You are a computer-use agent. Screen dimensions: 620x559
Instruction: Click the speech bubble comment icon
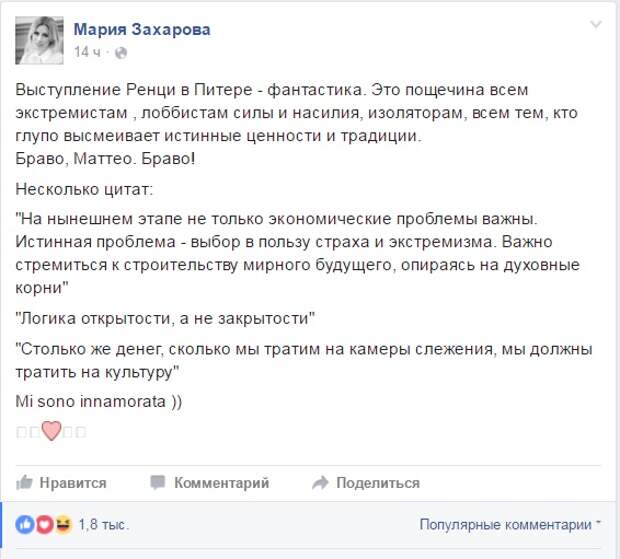(157, 482)
